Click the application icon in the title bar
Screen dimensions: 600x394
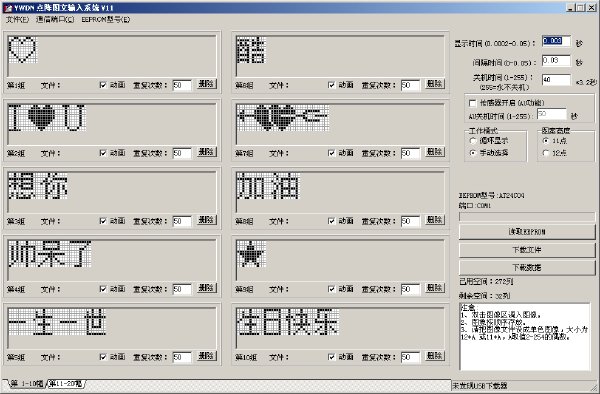(x=8, y=8)
